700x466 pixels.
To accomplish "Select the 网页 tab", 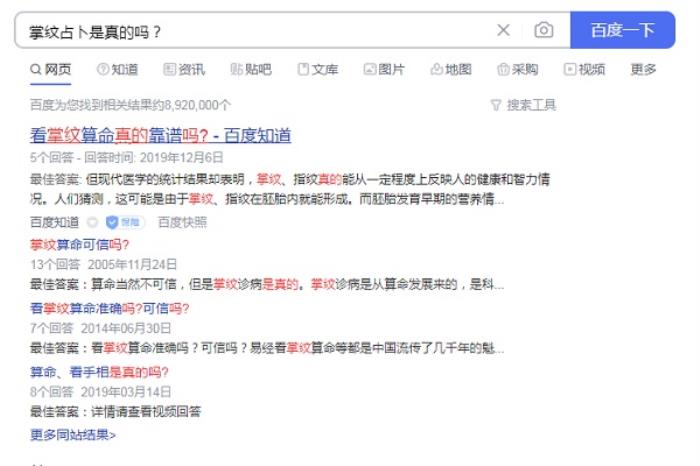I will (x=50, y=69).
